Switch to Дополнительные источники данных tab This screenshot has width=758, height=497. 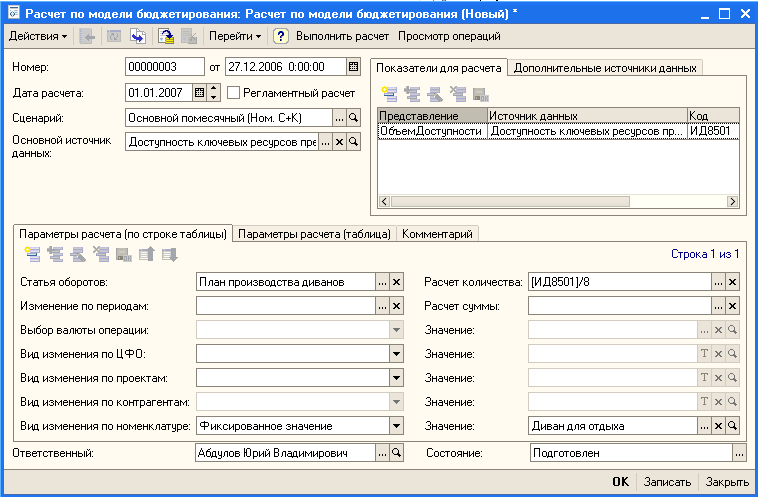point(604,68)
